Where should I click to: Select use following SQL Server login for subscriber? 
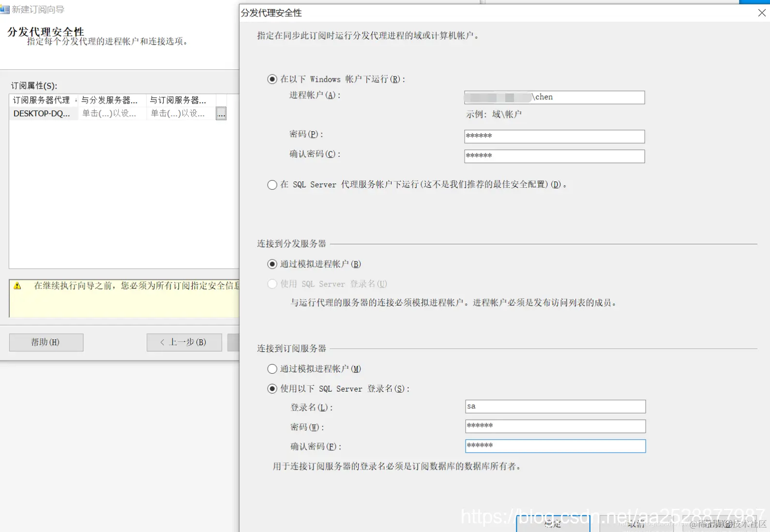tap(272, 389)
